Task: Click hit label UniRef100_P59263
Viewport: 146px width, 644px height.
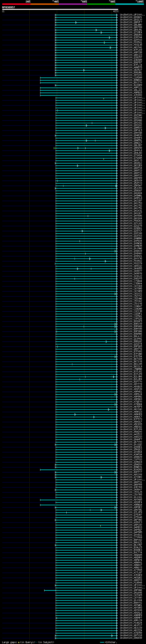Action: 131,221
